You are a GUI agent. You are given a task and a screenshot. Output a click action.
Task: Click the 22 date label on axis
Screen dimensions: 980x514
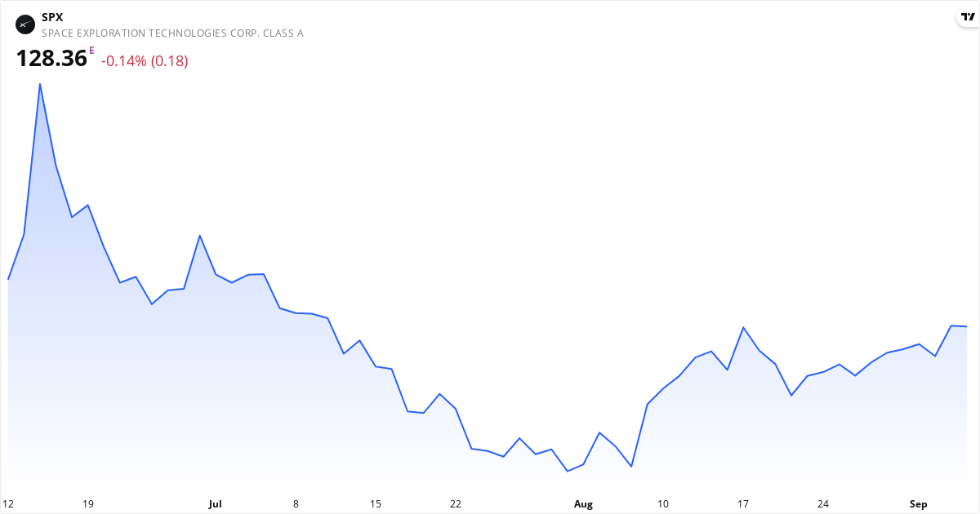pyautogui.click(x=456, y=504)
